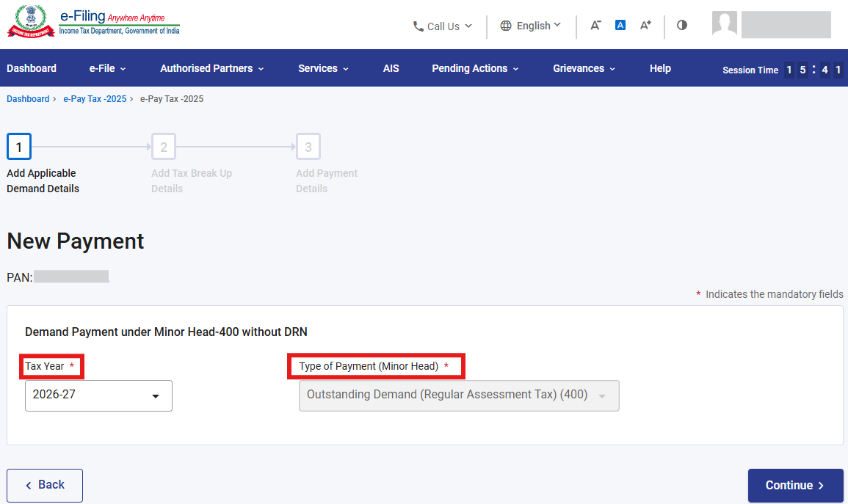This screenshot has height=504, width=848.
Task: Toggle the high contrast mode icon
Action: (682, 25)
